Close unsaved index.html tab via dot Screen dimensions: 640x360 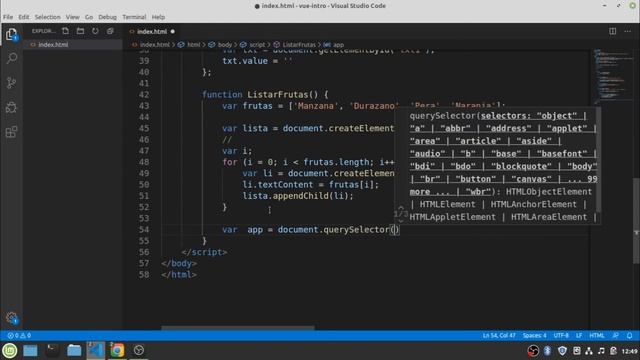click(x=173, y=31)
